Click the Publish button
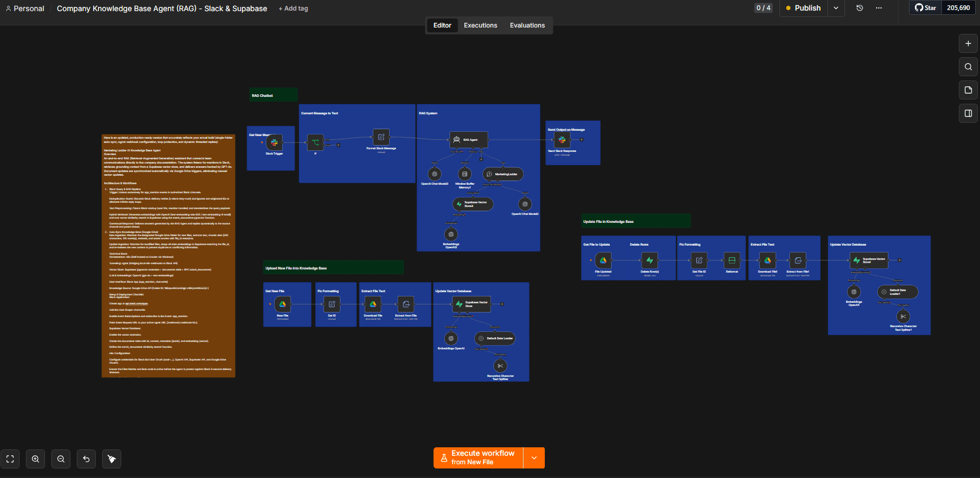Viewport: 980px width, 478px height. coord(803,8)
